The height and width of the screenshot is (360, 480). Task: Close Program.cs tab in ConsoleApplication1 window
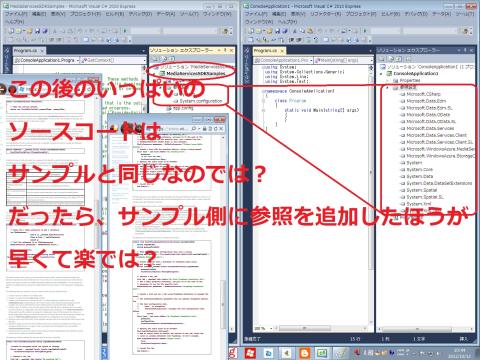click(x=282, y=51)
